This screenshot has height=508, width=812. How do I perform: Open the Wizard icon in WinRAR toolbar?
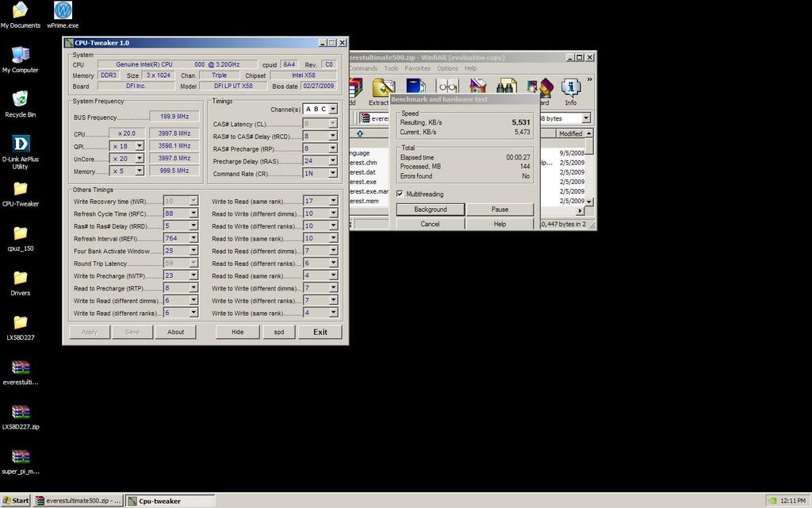(x=540, y=88)
